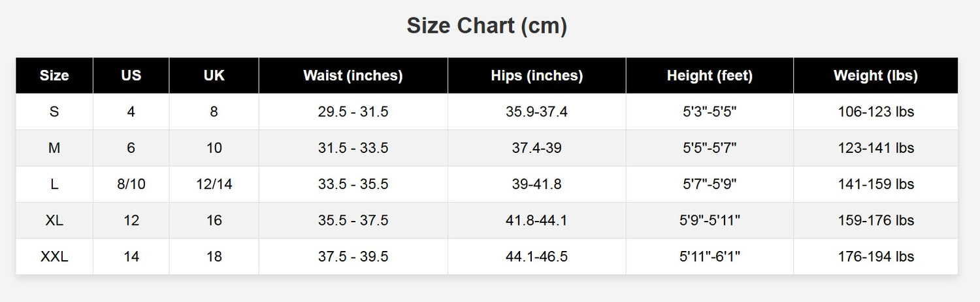980x302 pixels.
Task: Select the Waist (inches) column header
Action: pyautogui.click(x=353, y=76)
